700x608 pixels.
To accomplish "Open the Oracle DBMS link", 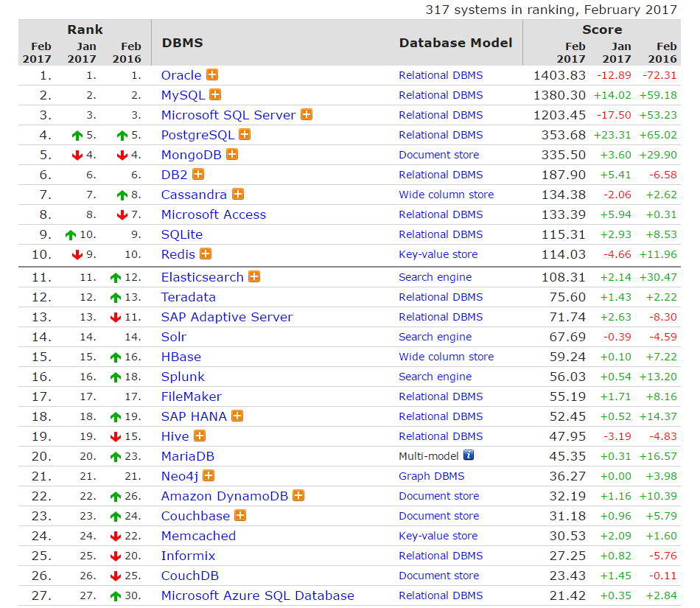I will tap(181, 75).
